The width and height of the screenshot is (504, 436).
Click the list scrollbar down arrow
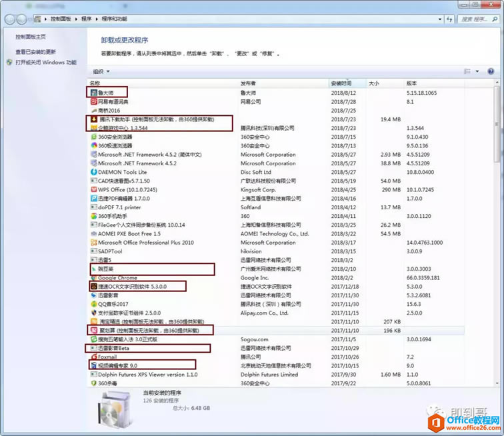[x=497, y=383]
